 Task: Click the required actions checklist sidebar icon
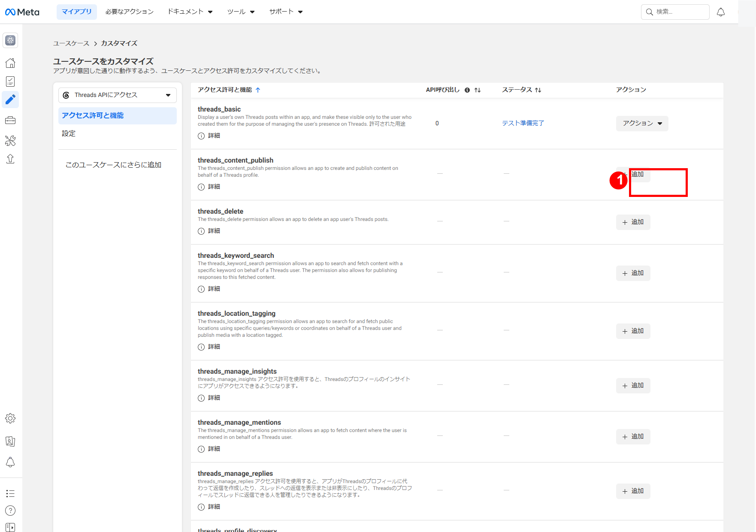[10, 82]
